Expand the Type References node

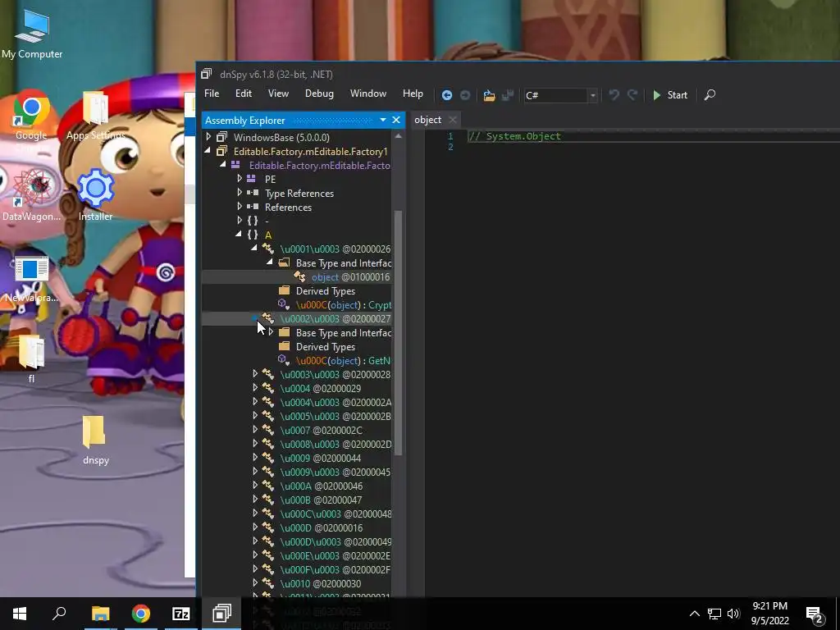240,193
